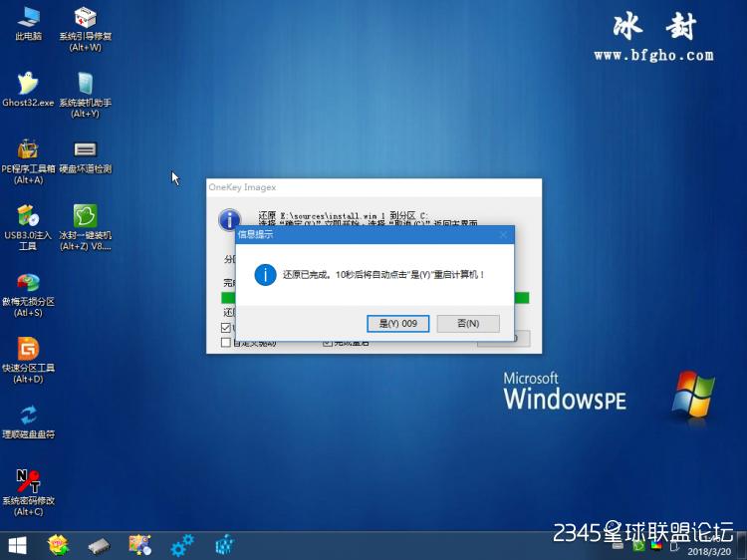Screen dimensions: 747x560
Task: Toggle the checked box in OneKey Imagex
Action: click(x=226, y=328)
